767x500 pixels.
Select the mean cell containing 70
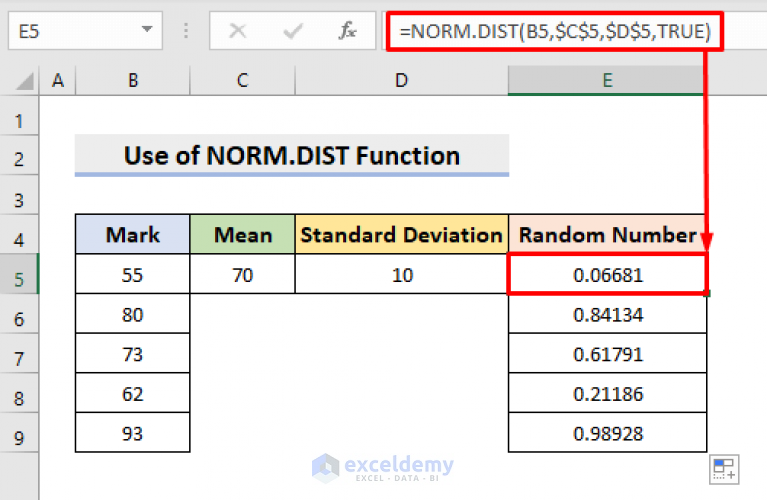tap(243, 274)
